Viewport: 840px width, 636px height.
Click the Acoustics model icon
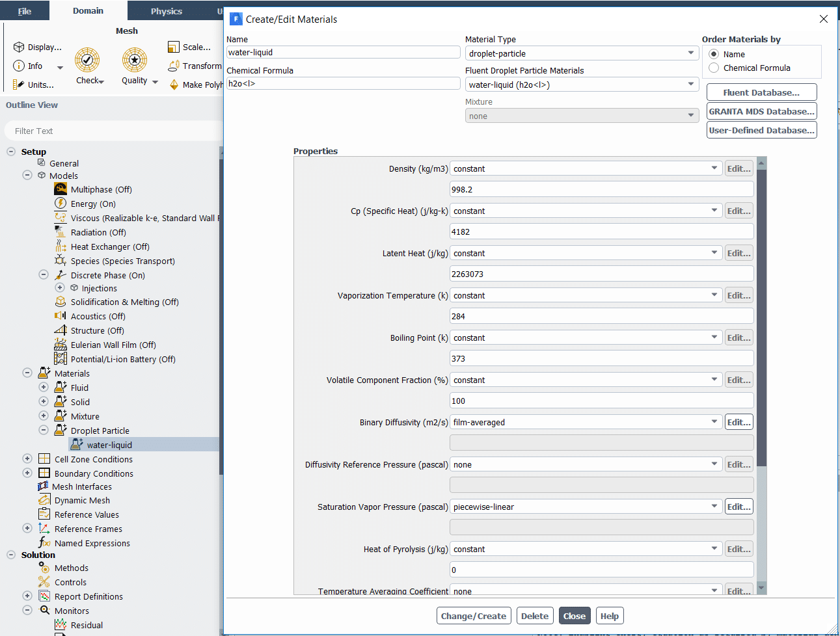tap(61, 316)
